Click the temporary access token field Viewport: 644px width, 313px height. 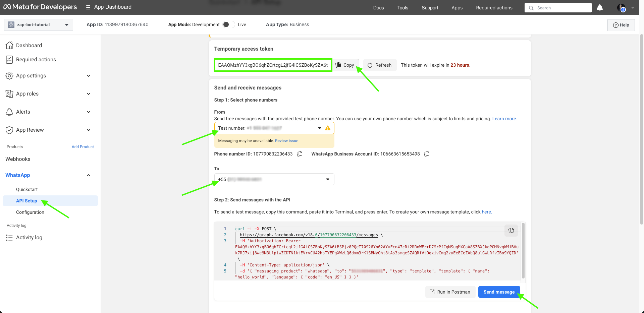pyautogui.click(x=273, y=65)
